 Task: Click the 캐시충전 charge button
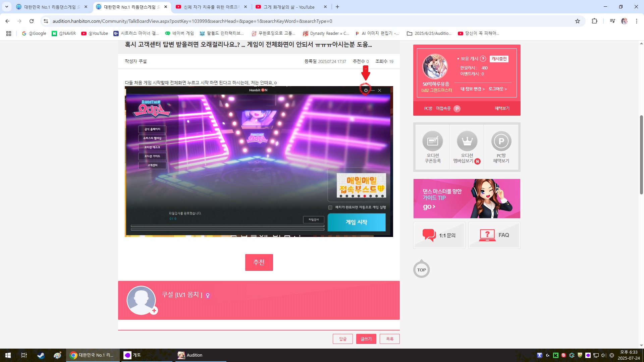coord(499,59)
